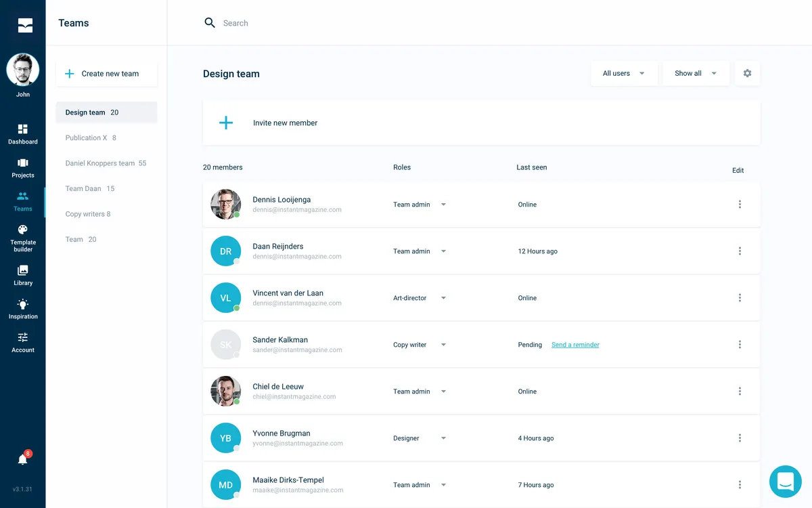Open the chat support bubble
812x508 pixels.
tap(786, 482)
